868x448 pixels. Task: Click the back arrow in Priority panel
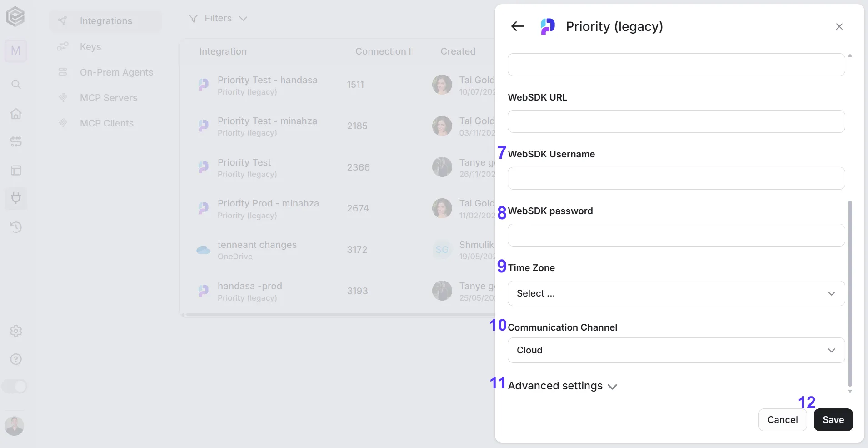518,26
